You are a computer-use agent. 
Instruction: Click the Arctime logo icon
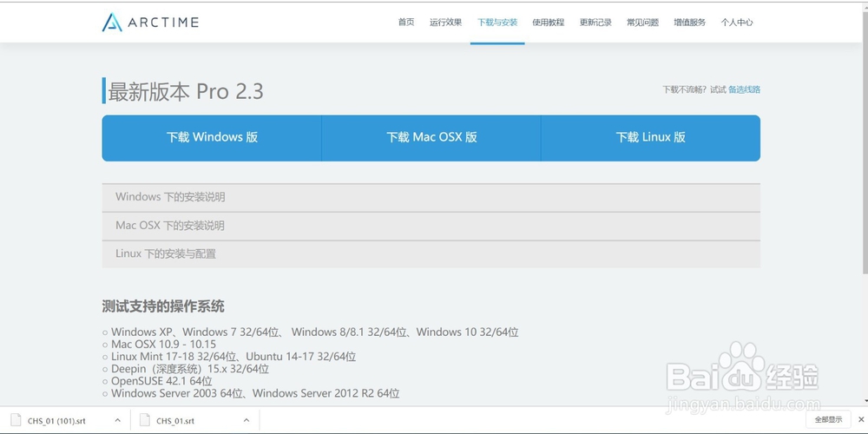pos(112,23)
